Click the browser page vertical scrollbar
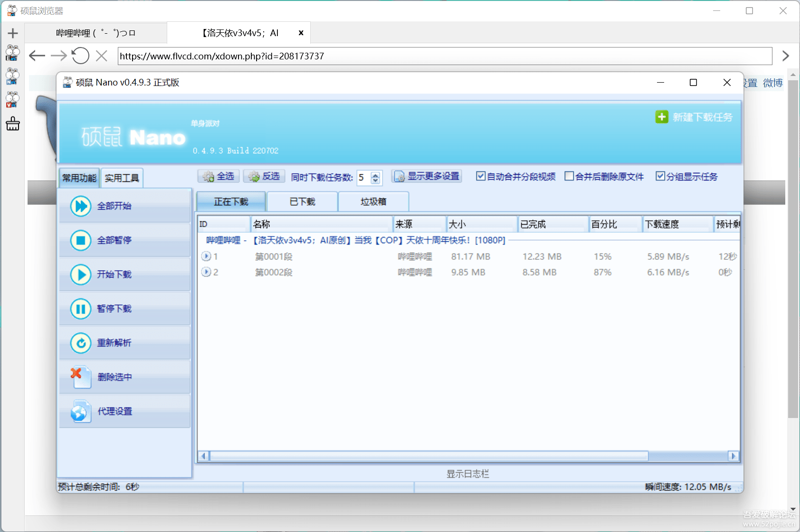This screenshot has width=800, height=532. pos(793,249)
